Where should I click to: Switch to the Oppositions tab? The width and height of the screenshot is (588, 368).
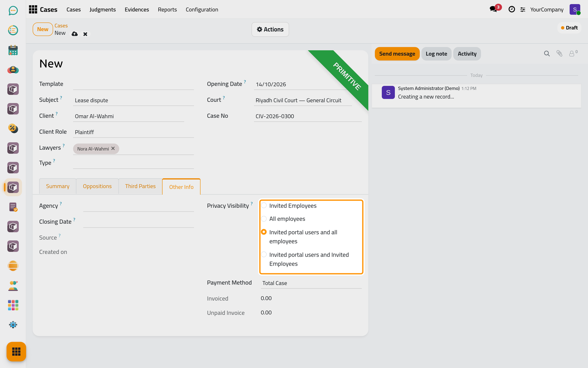(x=97, y=186)
